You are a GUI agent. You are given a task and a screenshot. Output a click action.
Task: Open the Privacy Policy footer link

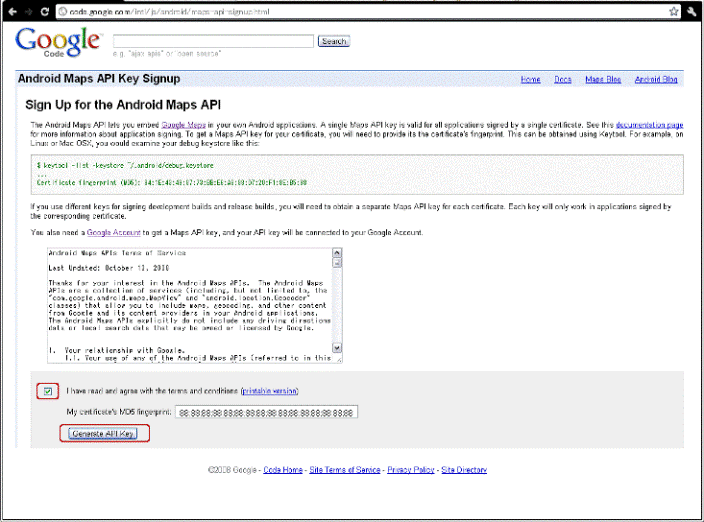click(411, 469)
